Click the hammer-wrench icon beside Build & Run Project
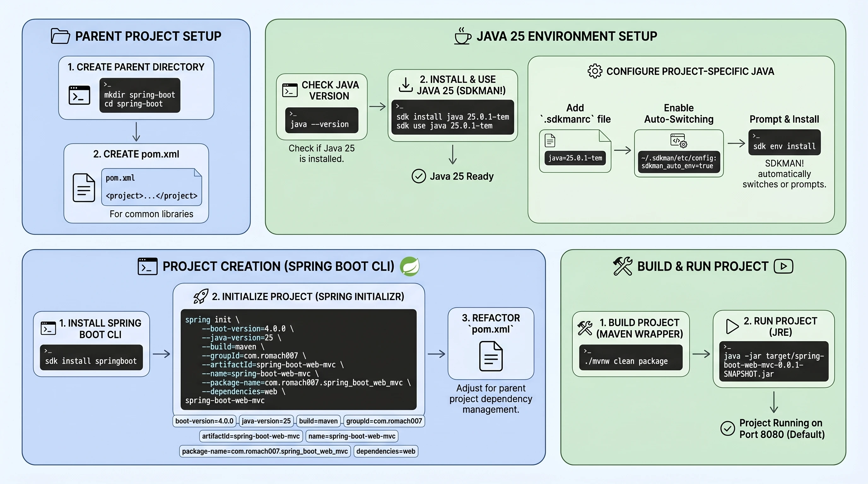 click(622, 266)
